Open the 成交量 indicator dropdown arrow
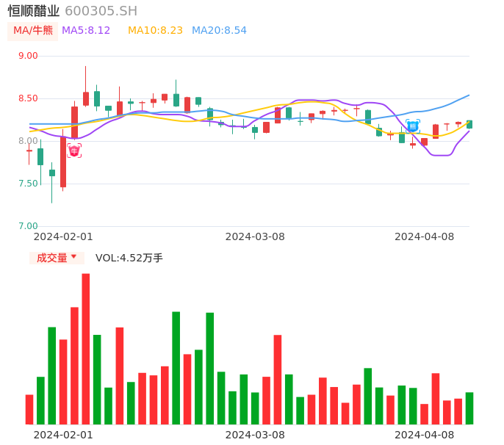 (x=73, y=257)
